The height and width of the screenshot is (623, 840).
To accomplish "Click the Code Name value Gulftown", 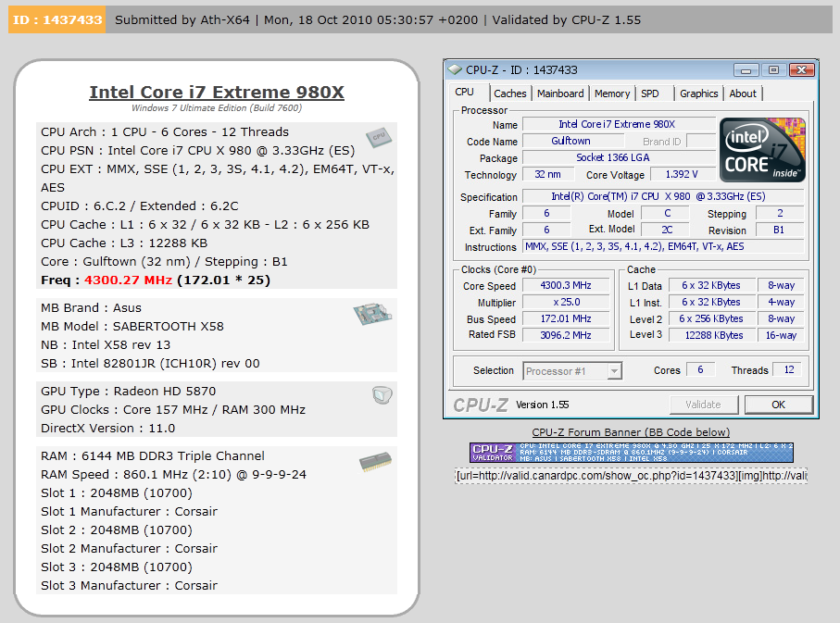I will point(572,141).
